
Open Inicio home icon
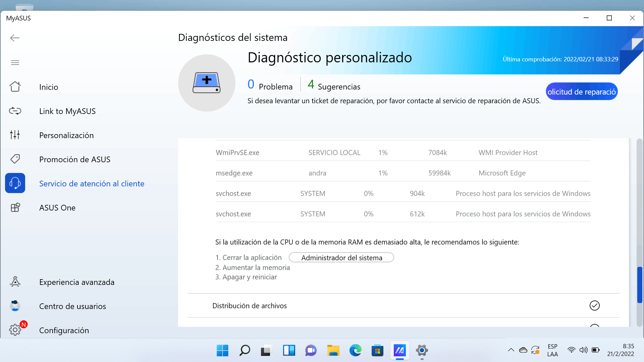(x=15, y=87)
